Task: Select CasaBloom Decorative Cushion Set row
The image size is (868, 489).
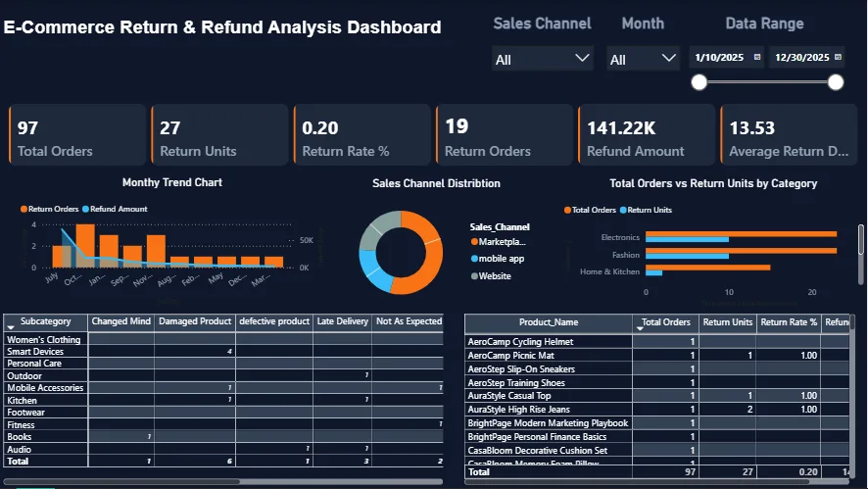Action: [657, 451]
